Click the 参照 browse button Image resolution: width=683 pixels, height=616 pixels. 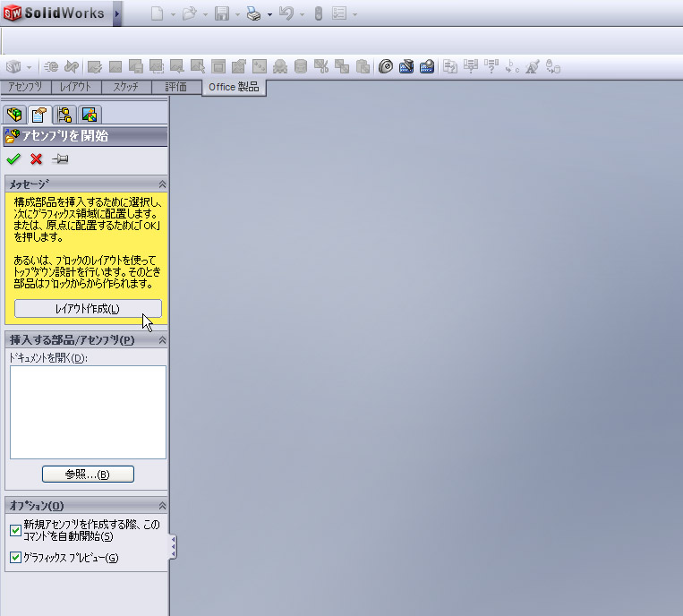click(88, 474)
